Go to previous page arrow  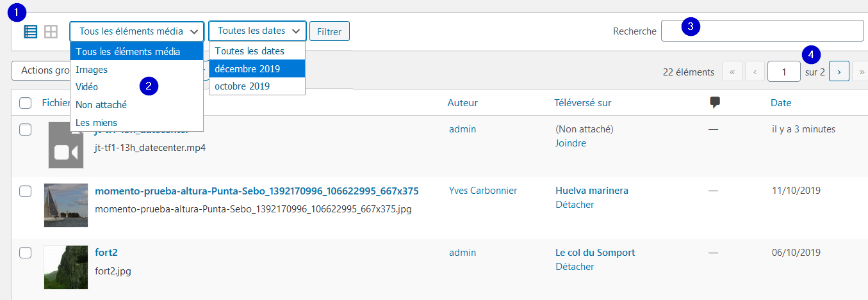coord(755,72)
